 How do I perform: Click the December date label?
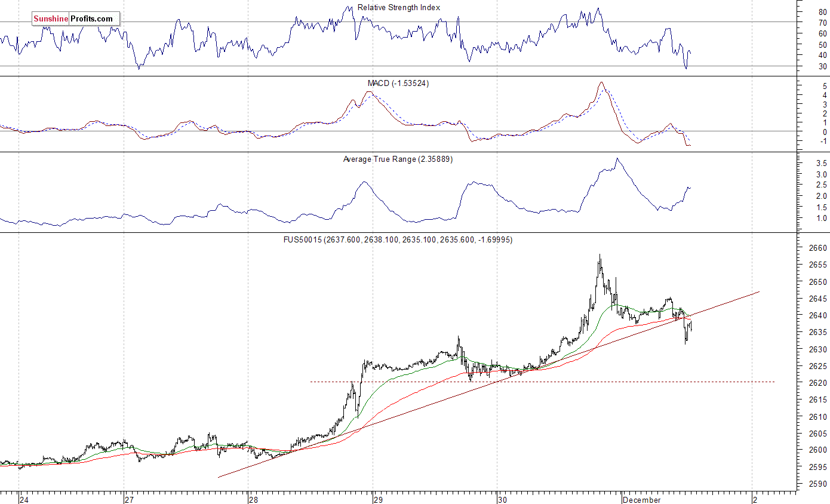(641, 500)
